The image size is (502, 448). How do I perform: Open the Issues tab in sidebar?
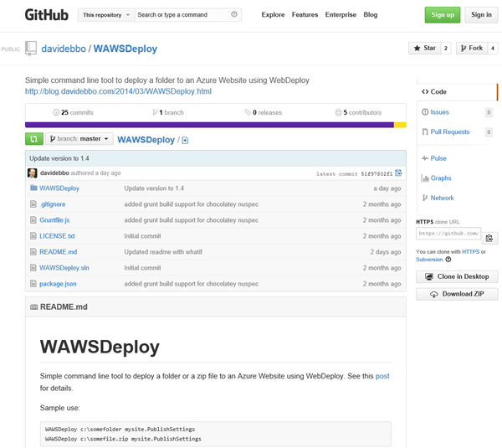440,111
